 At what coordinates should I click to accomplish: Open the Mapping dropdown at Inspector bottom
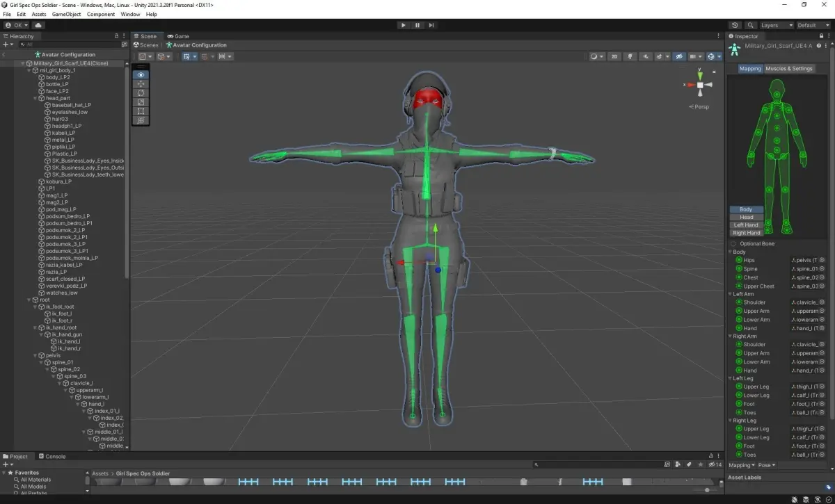click(742, 465)
